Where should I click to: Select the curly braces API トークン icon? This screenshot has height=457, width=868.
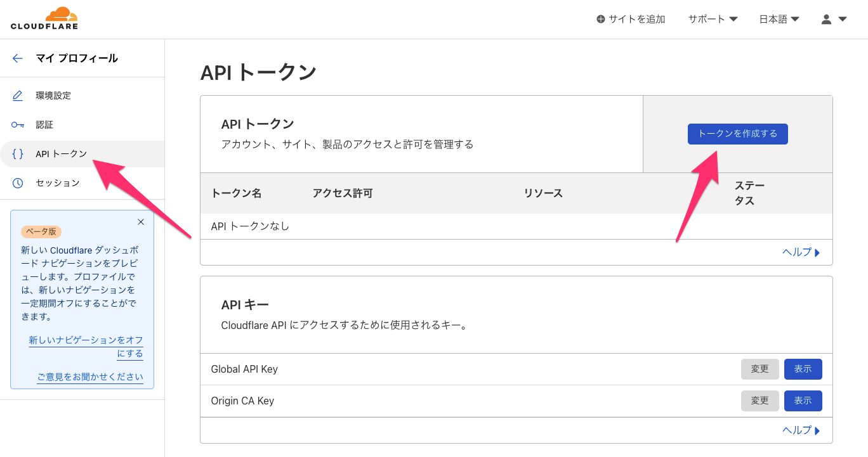click(x=17, y=153)
